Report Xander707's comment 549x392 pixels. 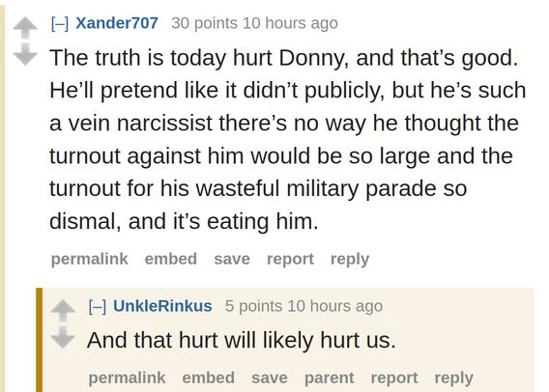pos(290,259)
